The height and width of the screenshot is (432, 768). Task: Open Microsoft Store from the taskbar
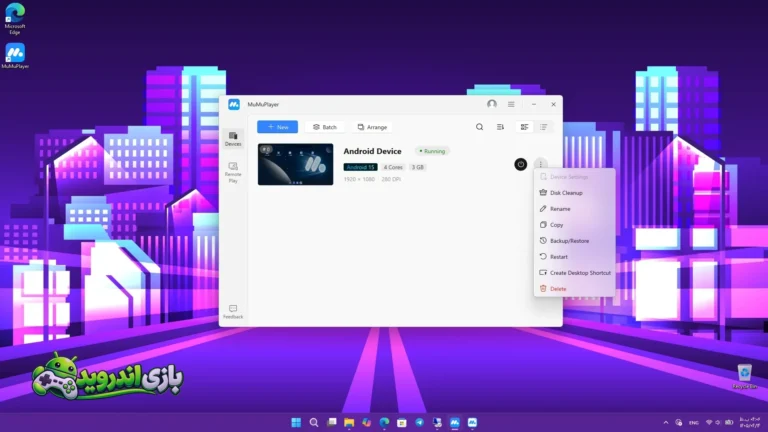pyautogui.click(x=402, y=422)
